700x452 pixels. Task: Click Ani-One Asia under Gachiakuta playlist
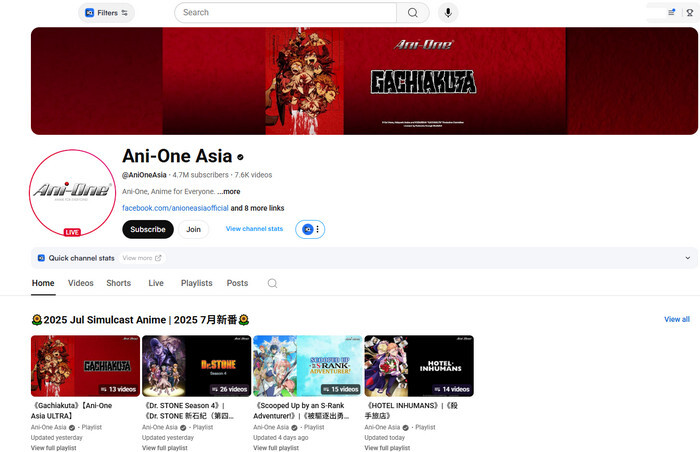click(48, 427)
